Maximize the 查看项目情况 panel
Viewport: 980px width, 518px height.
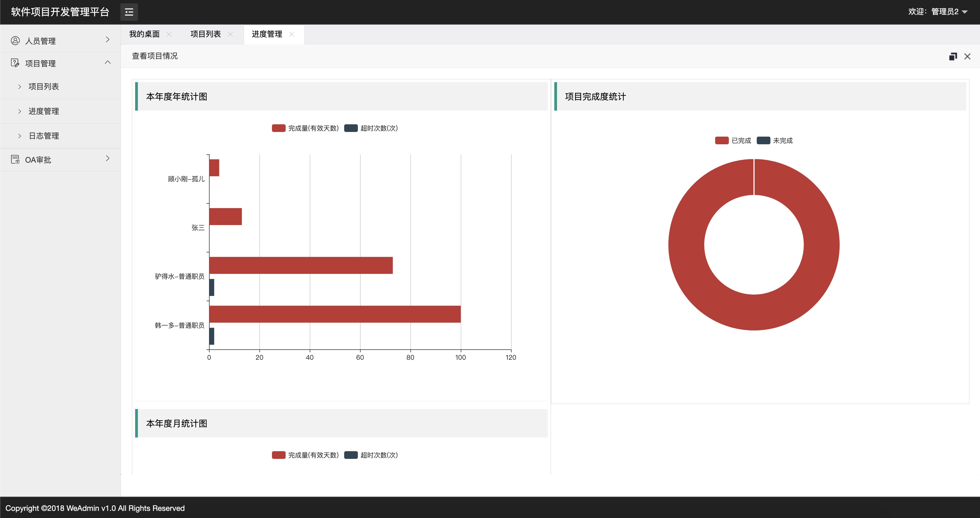point(953,56)
